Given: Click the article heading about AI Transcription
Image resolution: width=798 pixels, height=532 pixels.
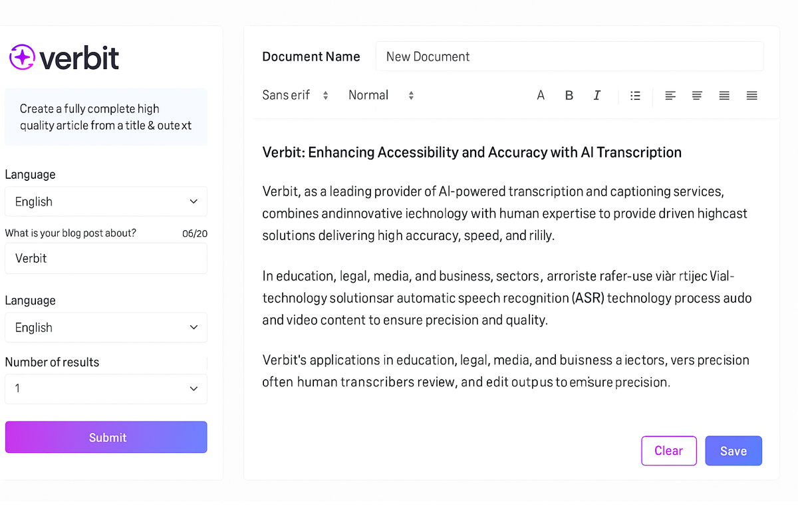Looking at the screenshot, I should tap(472, 152).
